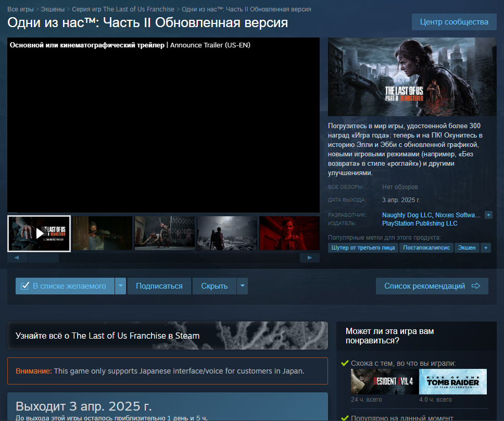Screen dimensions: 504x421
Task: Open the Скрыть dropdown arrow
Action: pyautogui.click(x=242, y=286)
